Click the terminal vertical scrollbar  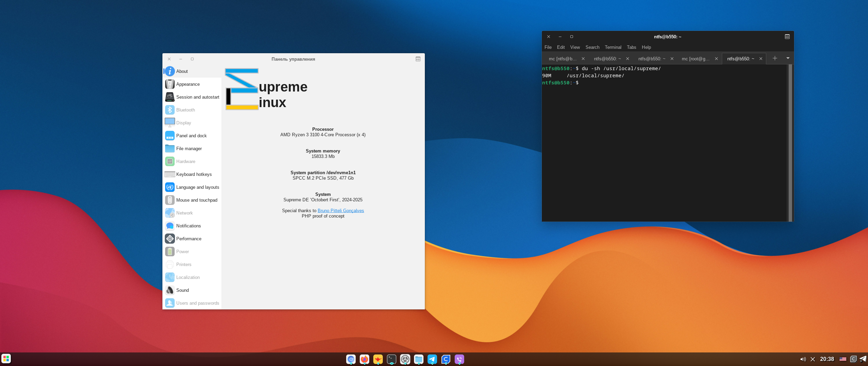coord(790,142)
